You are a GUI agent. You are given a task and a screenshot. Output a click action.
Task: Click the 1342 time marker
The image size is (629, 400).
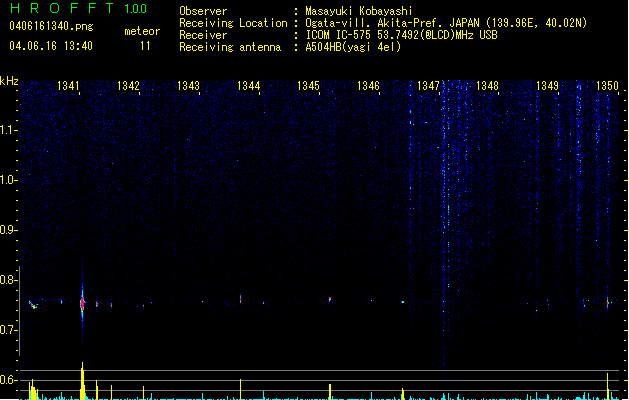[x=128, y=86]
